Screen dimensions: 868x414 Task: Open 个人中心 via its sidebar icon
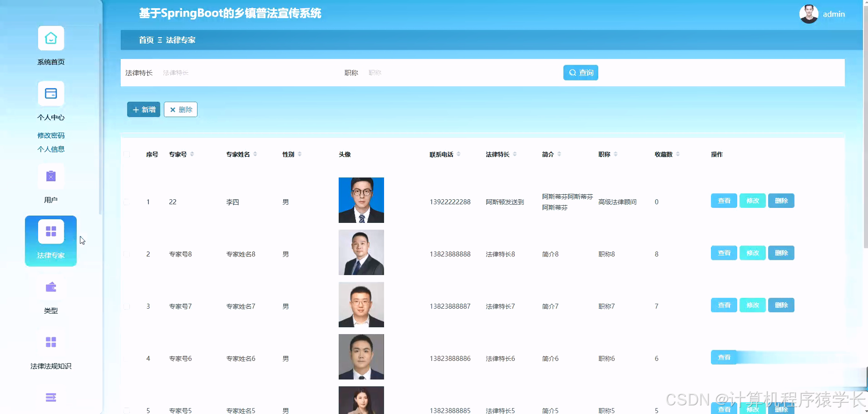point(50,93)
